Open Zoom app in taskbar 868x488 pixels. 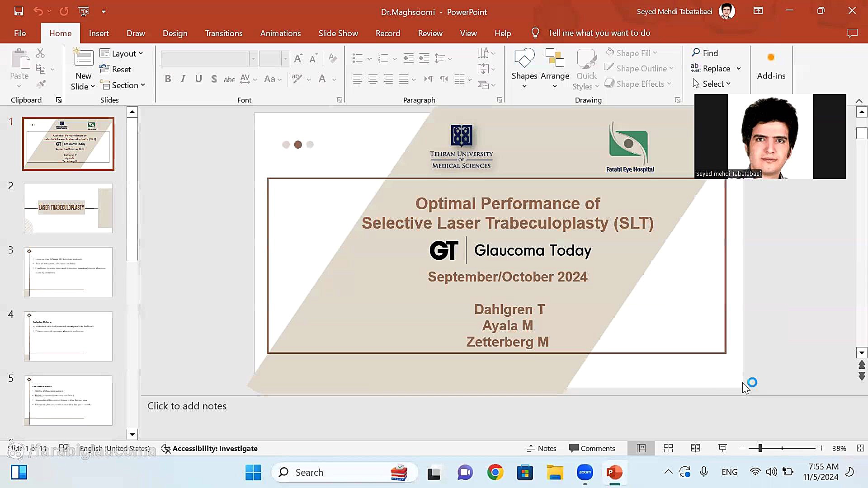click(x=585, y=473)
